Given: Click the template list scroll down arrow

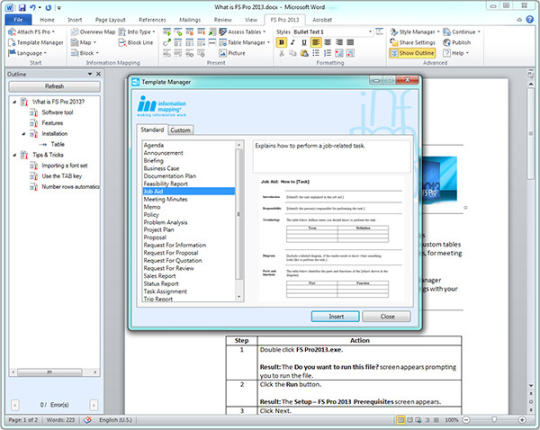Looking at the screenshot, I should tap(239, 297).
